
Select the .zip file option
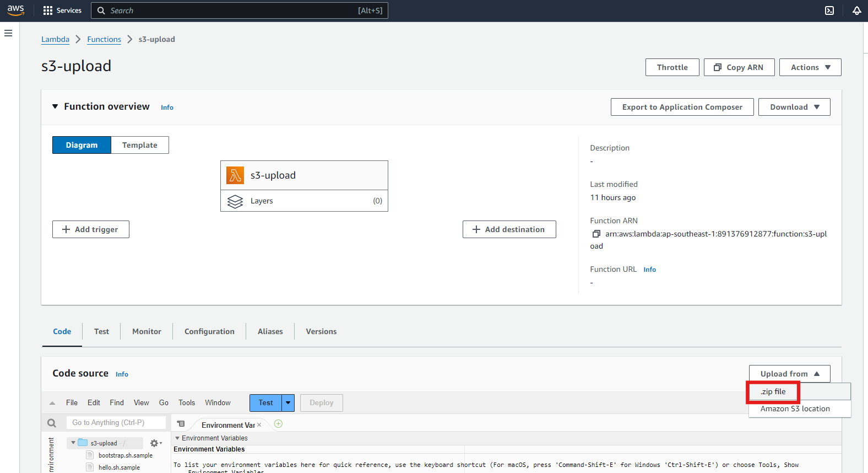800,391
